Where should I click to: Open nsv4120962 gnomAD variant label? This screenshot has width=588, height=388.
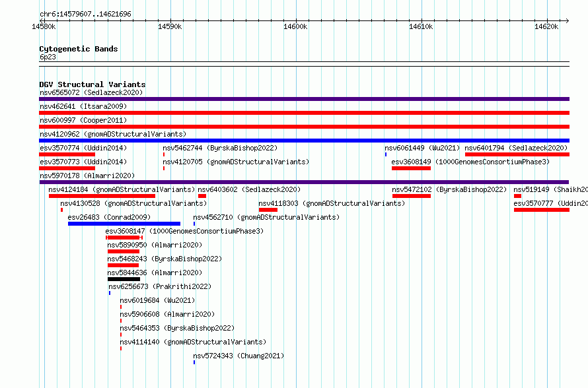(x=113, y=134)
